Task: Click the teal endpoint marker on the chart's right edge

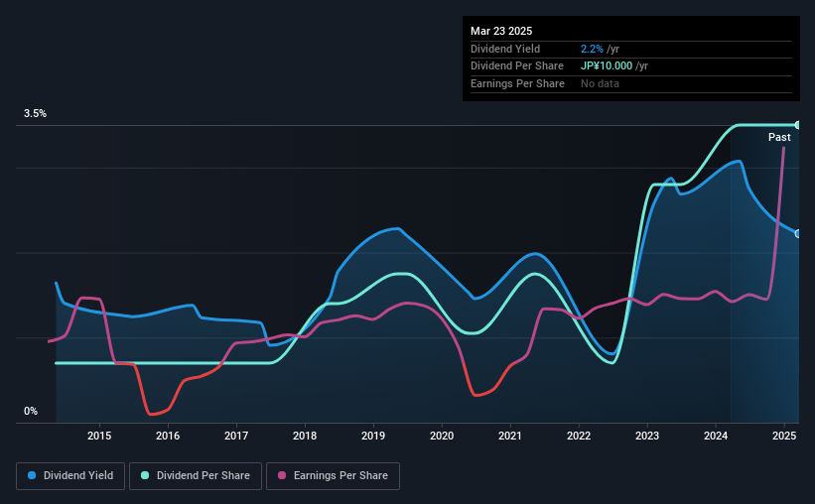Action: (x=798, y=125)
